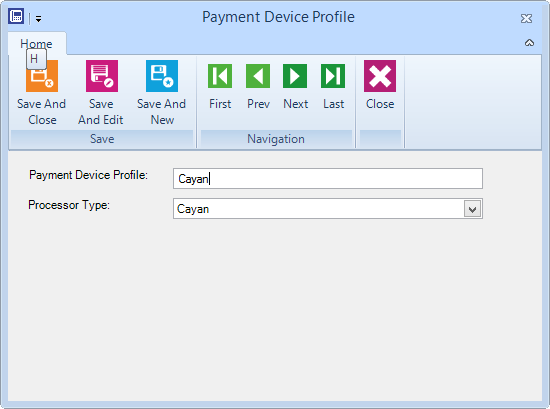Click the Navigation group label
The height and width of the screenshot is (409, 550).
pyautogui.click(x=276, y=139)
